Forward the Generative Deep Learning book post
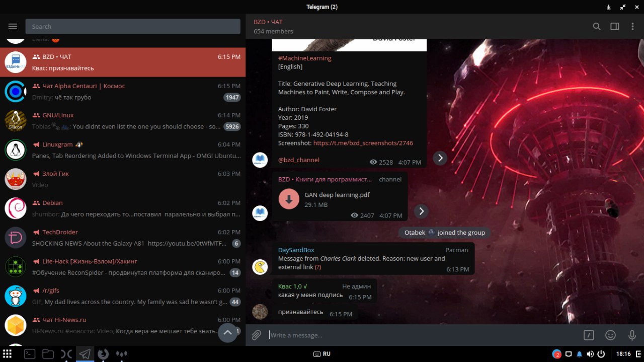The image size is (644, 362). [440, 158]
